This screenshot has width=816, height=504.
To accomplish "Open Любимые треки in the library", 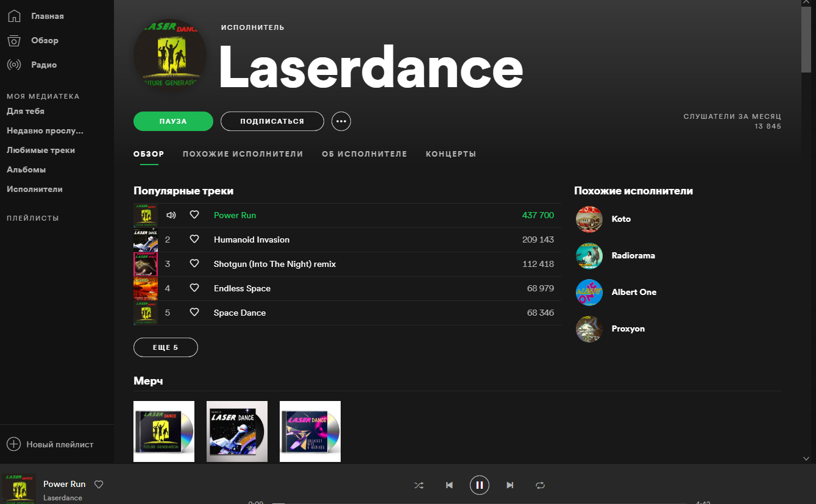I will pos(41,150).
